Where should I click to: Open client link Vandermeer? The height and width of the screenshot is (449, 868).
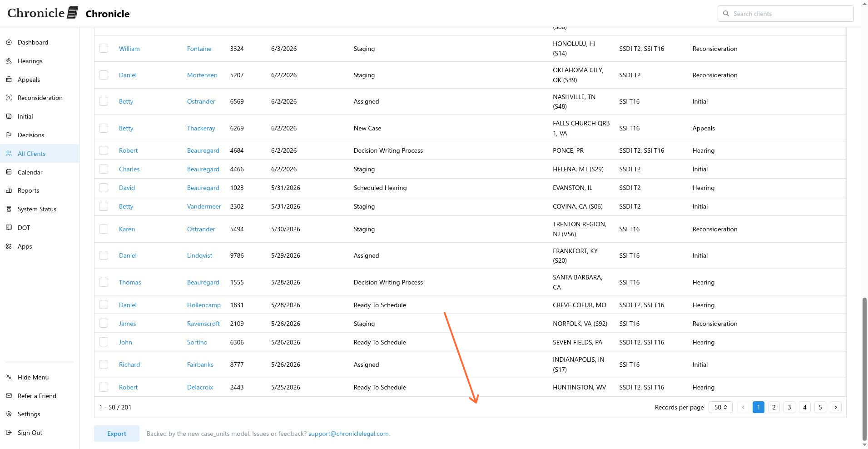click(x=204, y=206)
